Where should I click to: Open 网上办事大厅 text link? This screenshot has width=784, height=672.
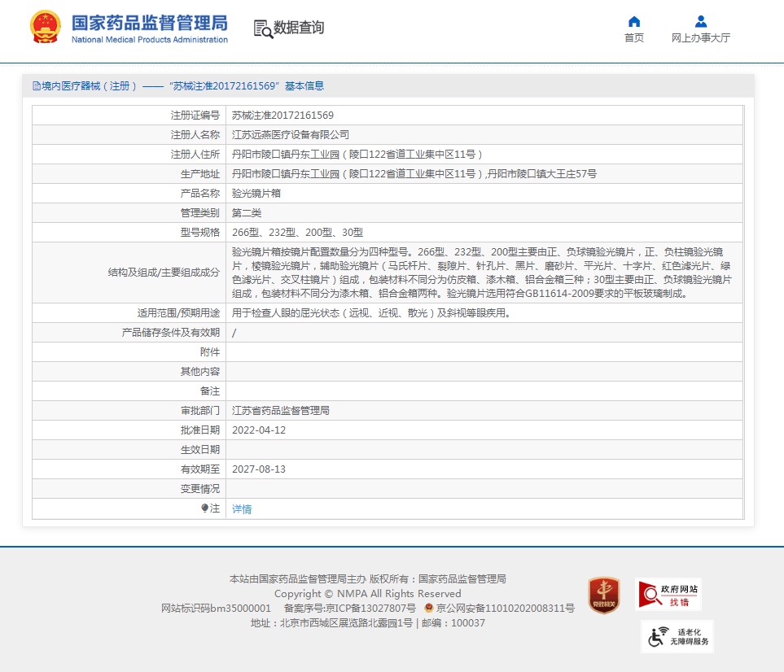click(701, 38)
